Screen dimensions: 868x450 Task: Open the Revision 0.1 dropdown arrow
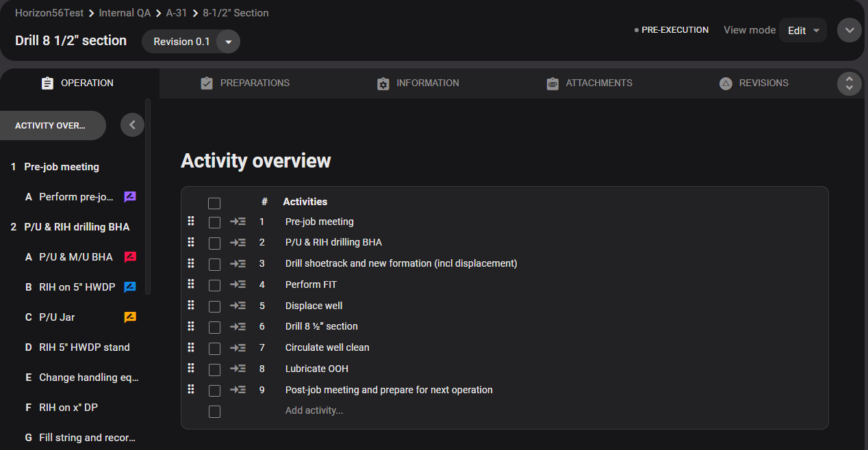[228, 42]
